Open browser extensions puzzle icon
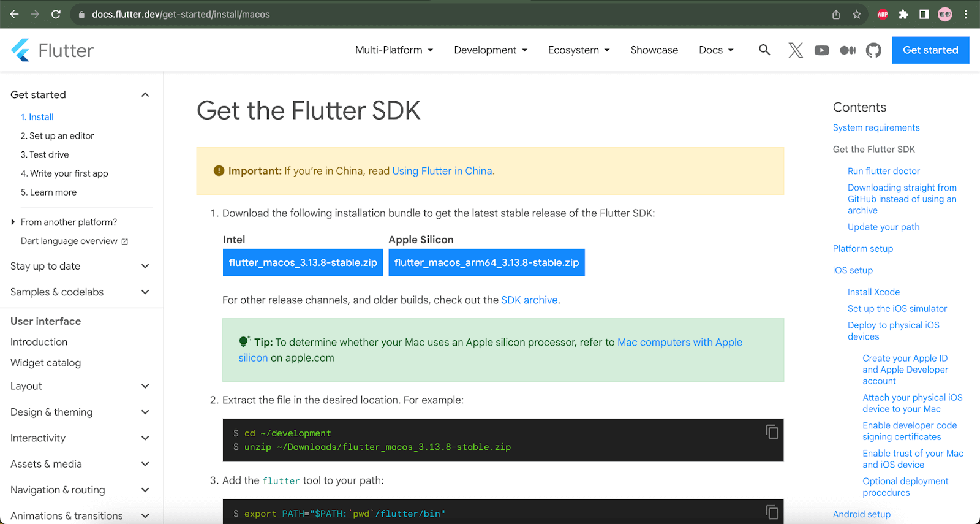Screen dimensions: 980x524 coord(903,14)
